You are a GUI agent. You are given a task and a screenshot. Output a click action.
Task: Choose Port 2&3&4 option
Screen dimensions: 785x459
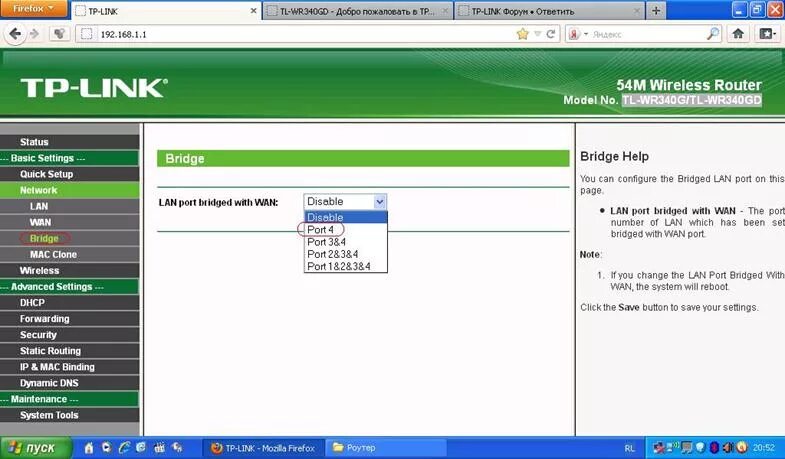[345, 254]
